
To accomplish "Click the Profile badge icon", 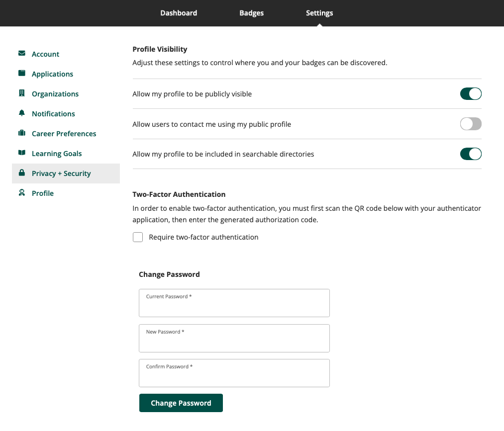I will click(22, 193).
